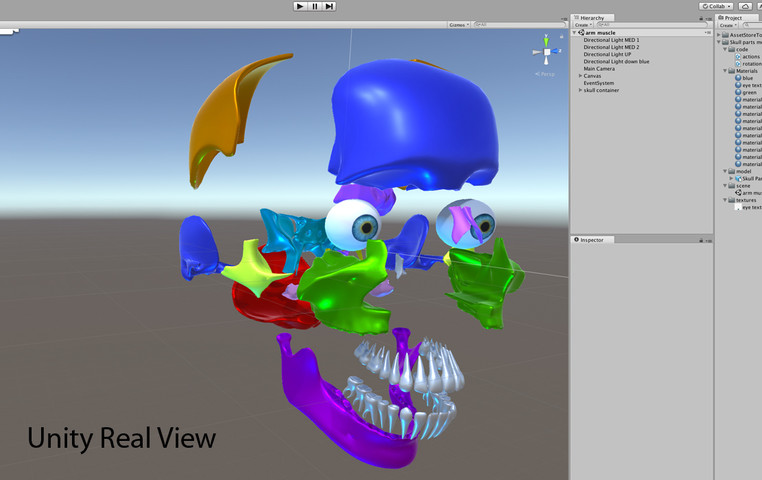This screenshot has height=480, width=762.
Task: Select Directional Light MED 1
Action: [611, 40]
